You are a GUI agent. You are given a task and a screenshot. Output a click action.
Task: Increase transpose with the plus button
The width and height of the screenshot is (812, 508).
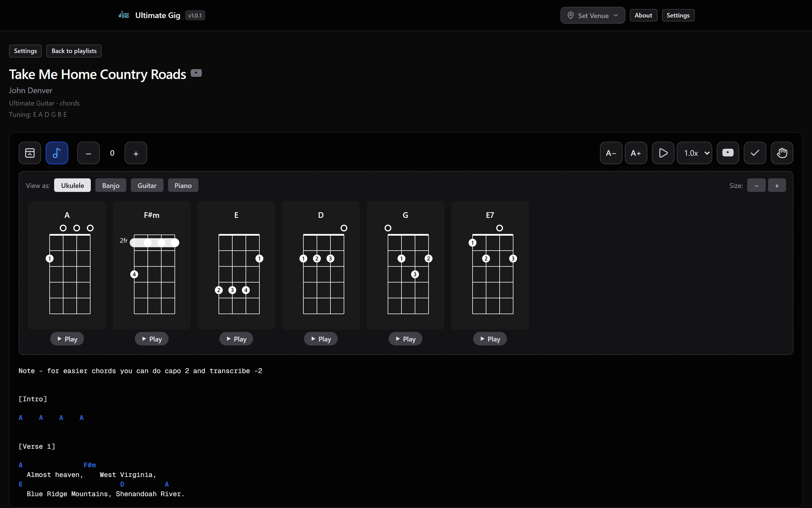coord(136,153)
